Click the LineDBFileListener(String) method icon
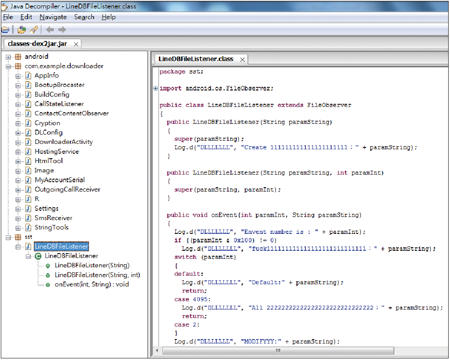Viewport: 450px width, 360px height. tap(48, 266)
